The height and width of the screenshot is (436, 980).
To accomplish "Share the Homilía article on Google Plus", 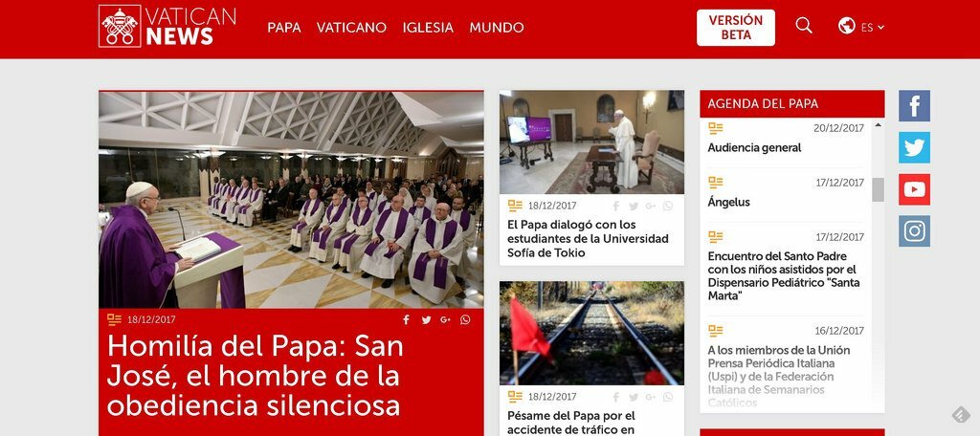I will point(445,319).
